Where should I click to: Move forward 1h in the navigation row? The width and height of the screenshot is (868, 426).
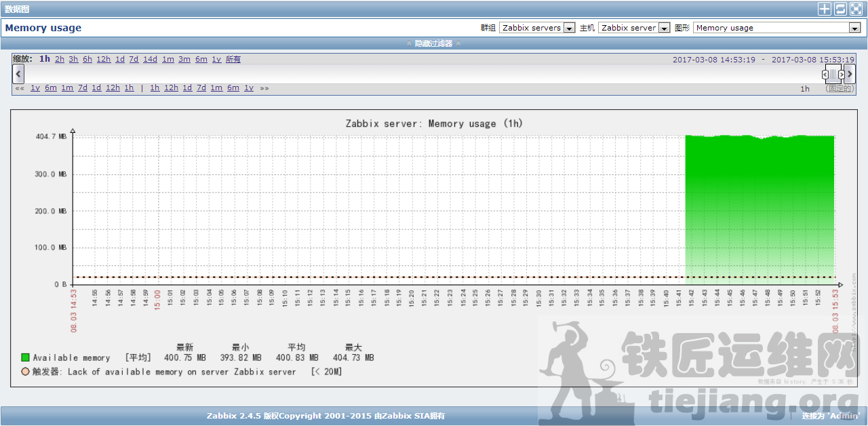[155, 88]
